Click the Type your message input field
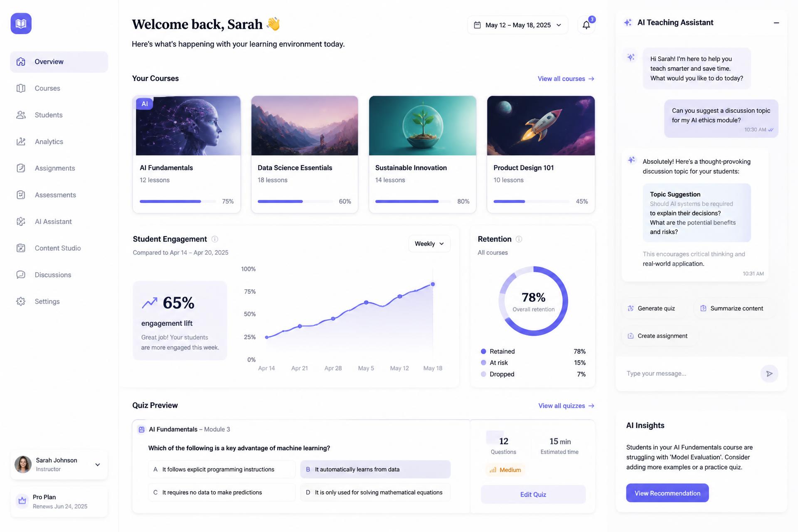This screenshot has height=532, width=798. (x=690, y=374)
